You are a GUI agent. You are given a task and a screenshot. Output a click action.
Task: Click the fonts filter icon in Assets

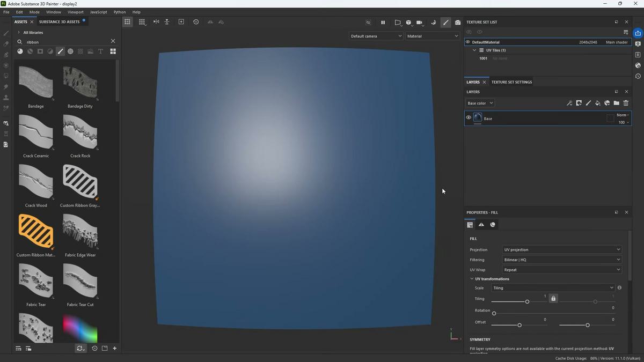pyautogui.click(x=100, y=51)
